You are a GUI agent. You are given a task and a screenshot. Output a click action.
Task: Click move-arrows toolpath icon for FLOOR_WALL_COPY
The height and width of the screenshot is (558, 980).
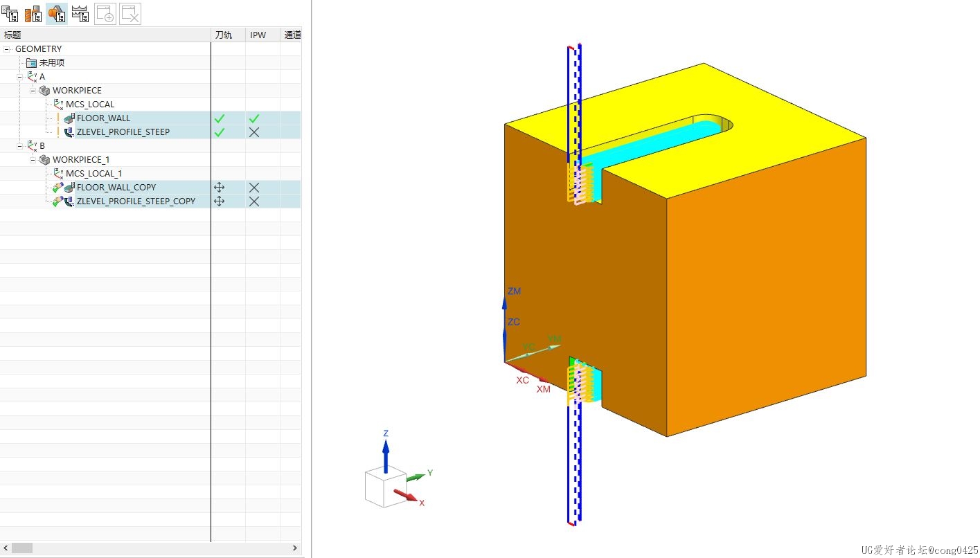(220, 188)
